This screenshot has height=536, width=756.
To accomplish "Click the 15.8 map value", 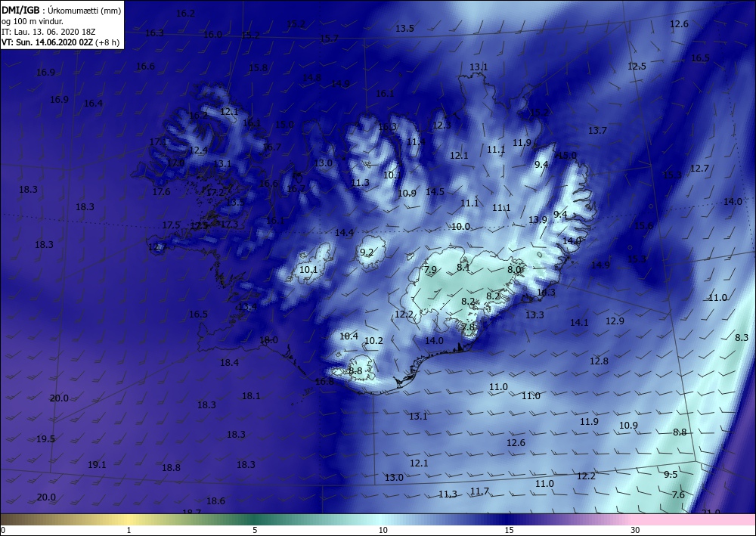I will coord(258,68).
